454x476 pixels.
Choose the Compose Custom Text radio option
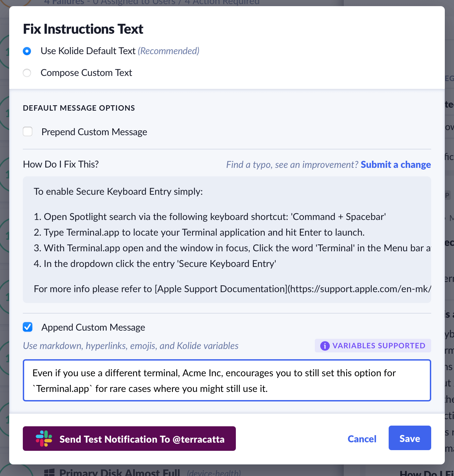point(27,73)
